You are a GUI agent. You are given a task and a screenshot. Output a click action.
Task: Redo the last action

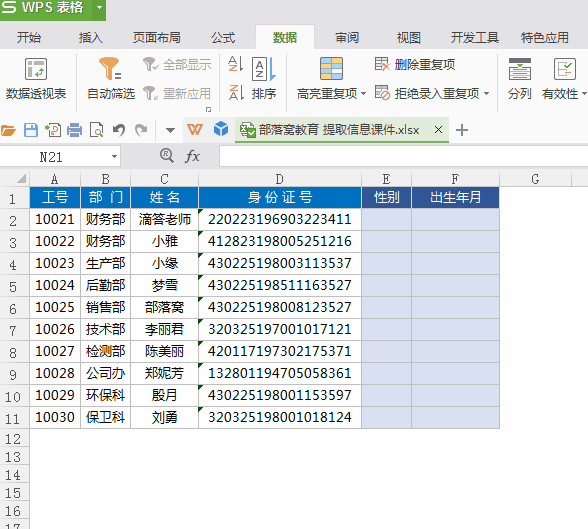(141, 130)
